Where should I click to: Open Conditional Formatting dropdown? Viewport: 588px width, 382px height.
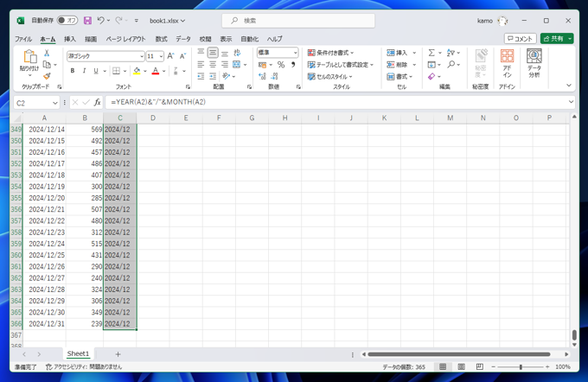tap(330, 53)
